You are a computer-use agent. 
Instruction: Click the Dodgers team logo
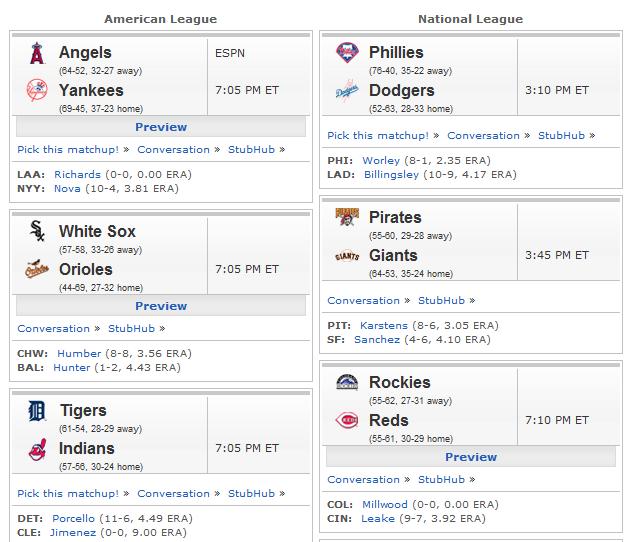pos(347,90)
